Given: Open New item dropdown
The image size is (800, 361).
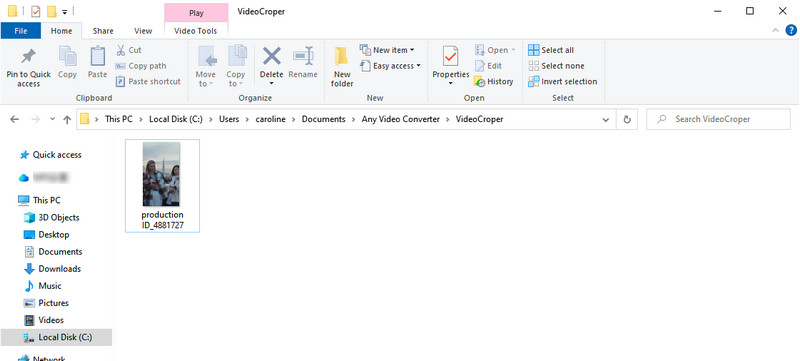Looking at the screenshot, I should 387,50.
